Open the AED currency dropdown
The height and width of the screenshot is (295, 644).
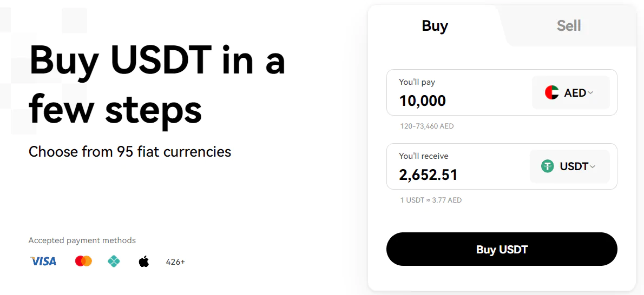click(570, 93)
